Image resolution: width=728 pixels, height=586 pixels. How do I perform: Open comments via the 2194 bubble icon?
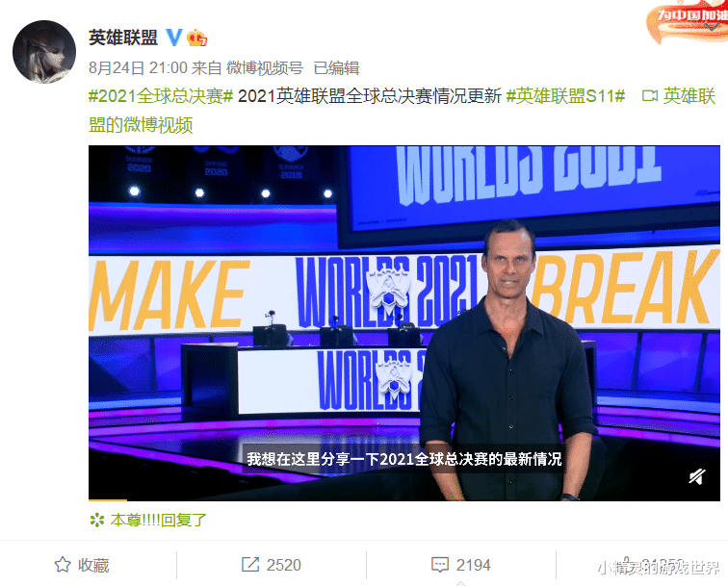pos(440,565)
